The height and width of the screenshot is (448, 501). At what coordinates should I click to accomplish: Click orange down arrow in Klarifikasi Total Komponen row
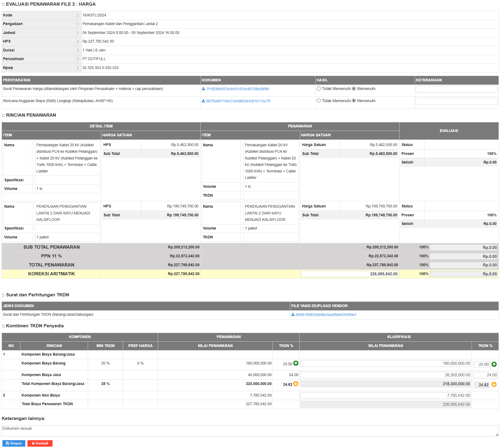[x=494, y=385]
